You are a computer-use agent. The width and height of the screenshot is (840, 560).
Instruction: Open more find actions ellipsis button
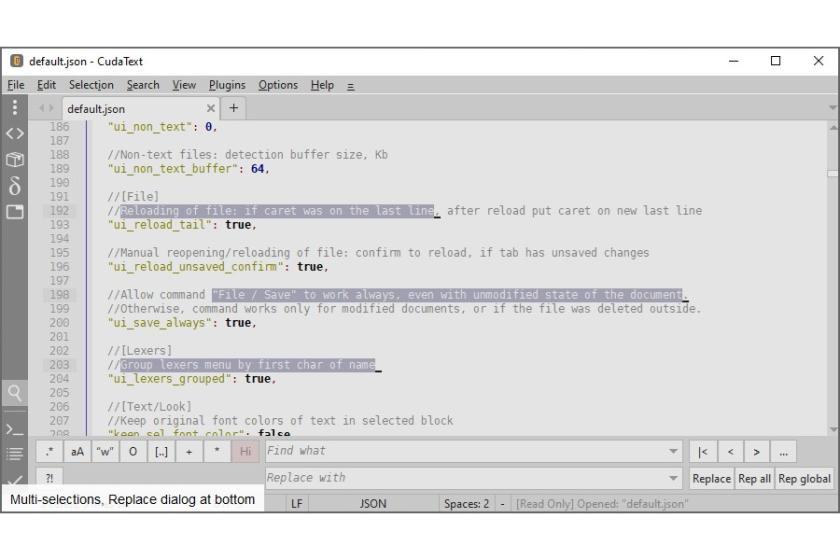click(783, 452)
